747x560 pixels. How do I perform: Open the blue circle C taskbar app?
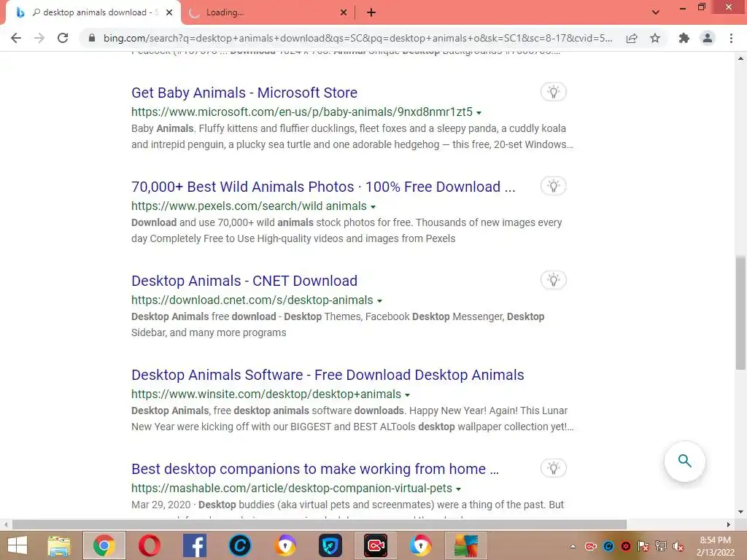click(239, 545)
